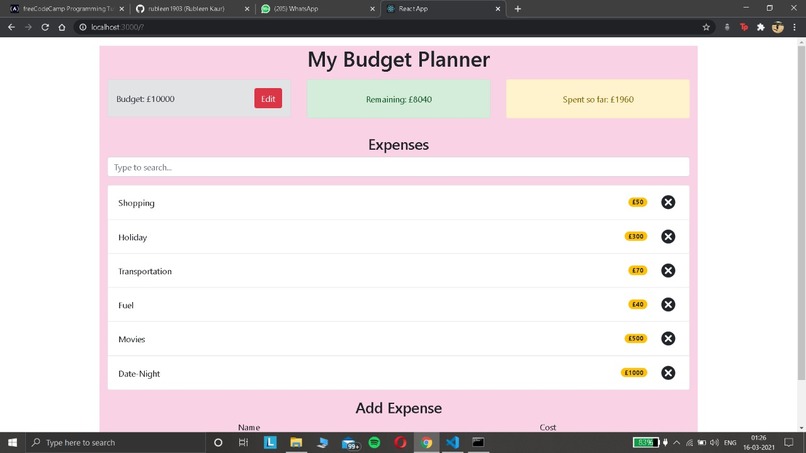
Task: Click the Edit budget button
Action: click(x=268, y=99)
